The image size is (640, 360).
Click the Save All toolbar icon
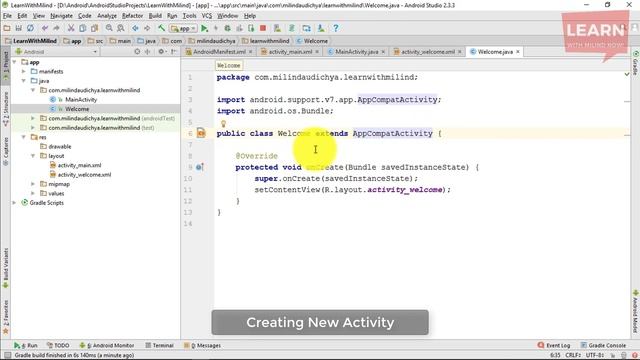click(18, 28)
